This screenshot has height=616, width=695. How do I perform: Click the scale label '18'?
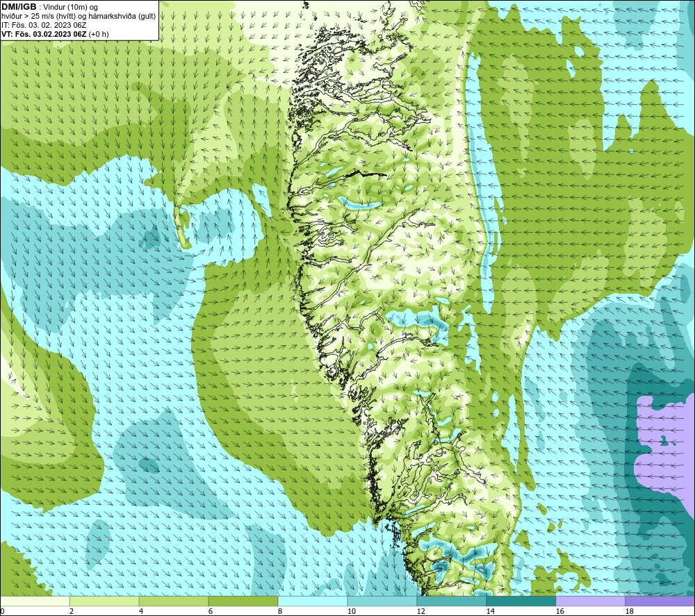coord(629,611)
